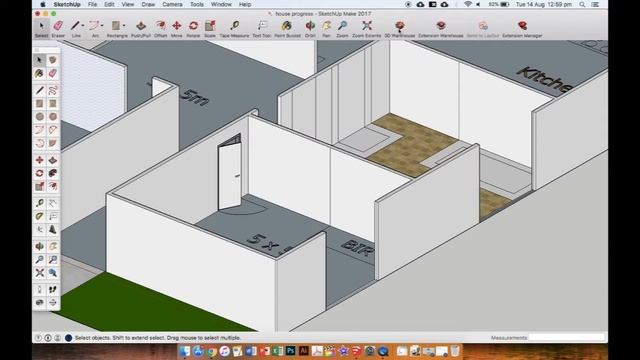Select the Follow Me tool in the left palette

[x=53, y=173]
